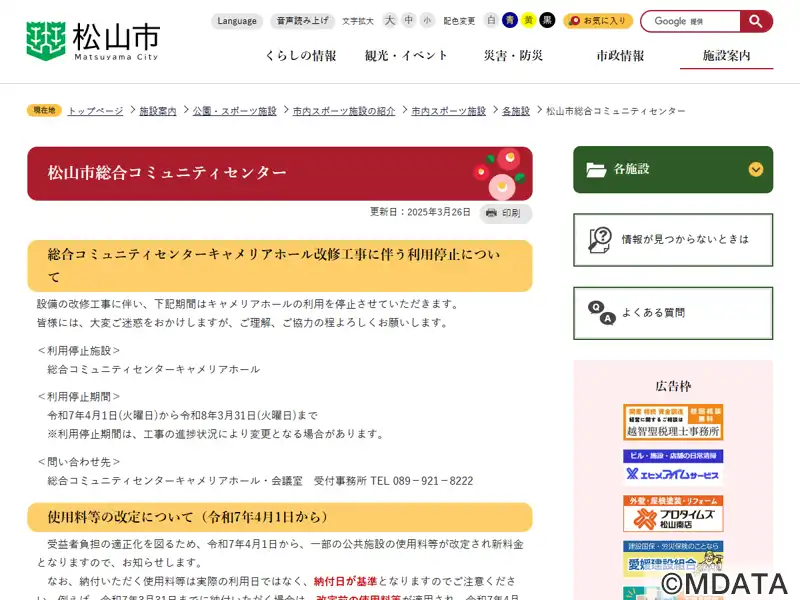Click the お気に入り star icon
Image resolution: width=800 pixels, height=600 pixels.
coord(574,20)
